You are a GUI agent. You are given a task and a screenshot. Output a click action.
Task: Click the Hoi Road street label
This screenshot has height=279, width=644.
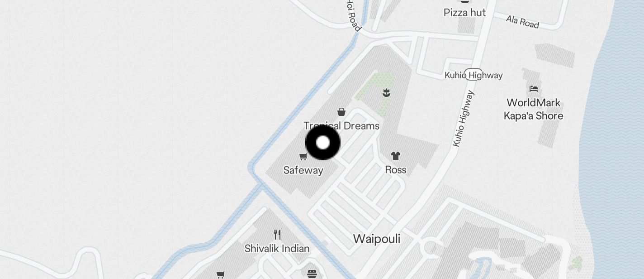point(354,15)
